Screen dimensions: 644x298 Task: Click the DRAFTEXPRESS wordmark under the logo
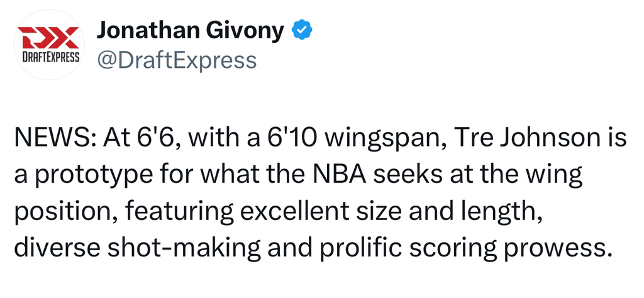click(x=48, y=56)
